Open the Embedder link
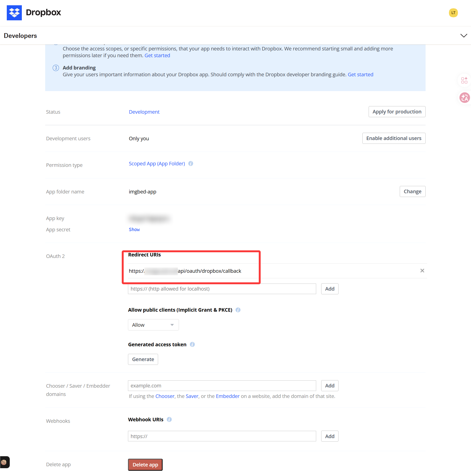This screenshot has height=476, width=471. (228, 396)
